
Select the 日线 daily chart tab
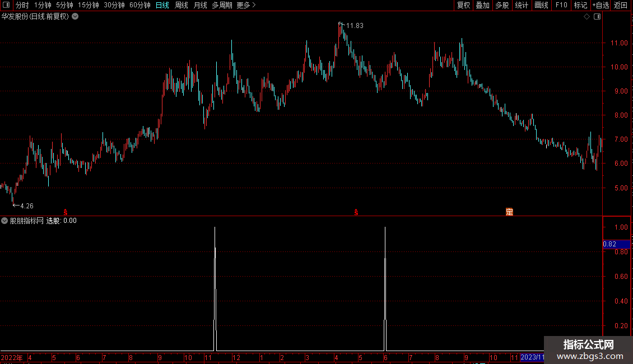162,5
